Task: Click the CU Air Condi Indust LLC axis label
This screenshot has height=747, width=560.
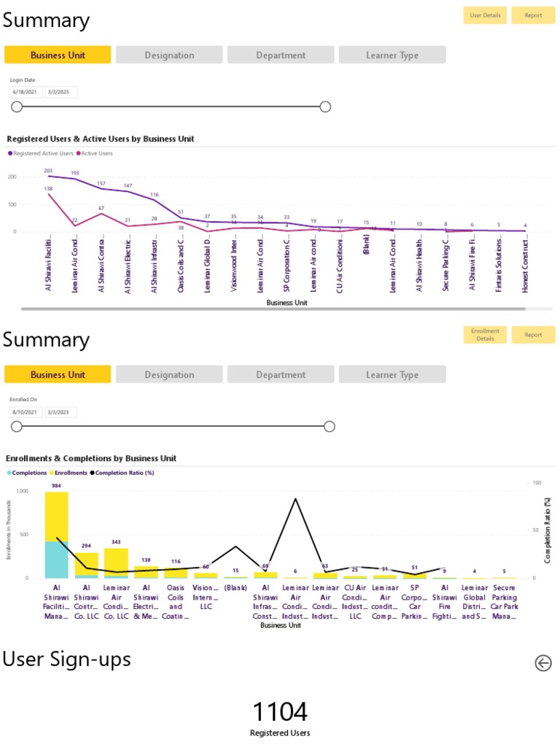Action: [355, 602]
